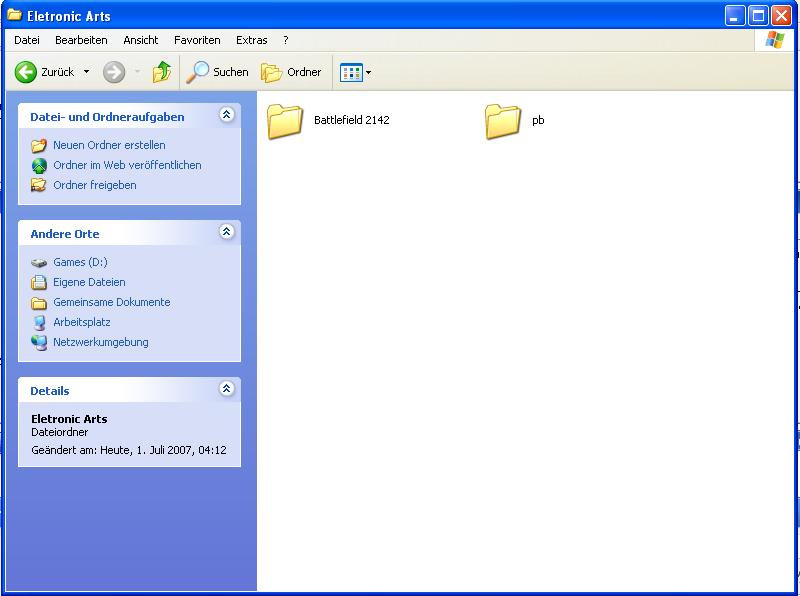Screen dimensions: 800x596
Task: Click the Suchen magnifier button
Action: pyautogui.click(x=217, y=72)
